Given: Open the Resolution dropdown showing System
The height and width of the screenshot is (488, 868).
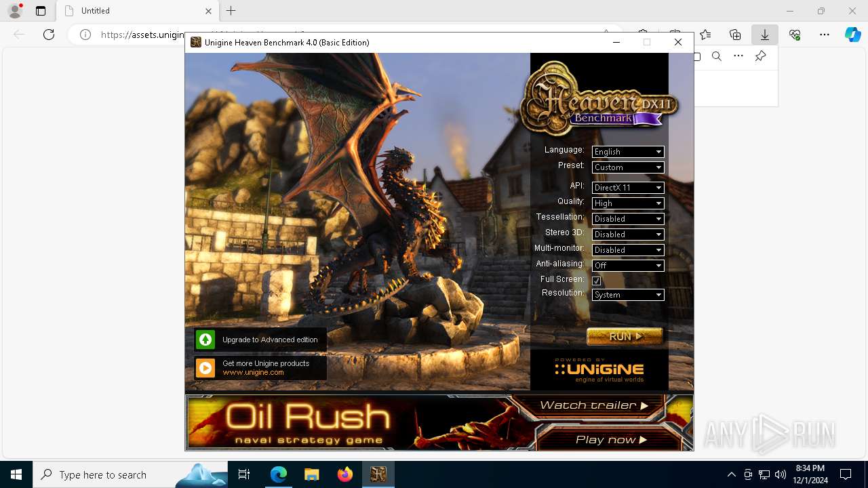Looking at the screenshot, I should click(627, 295).
